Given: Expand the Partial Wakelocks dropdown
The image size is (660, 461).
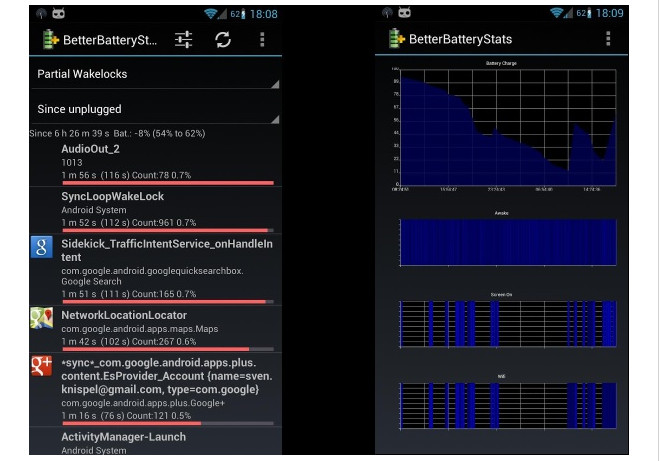Looking at the screenshot, I should click(155, 74).
